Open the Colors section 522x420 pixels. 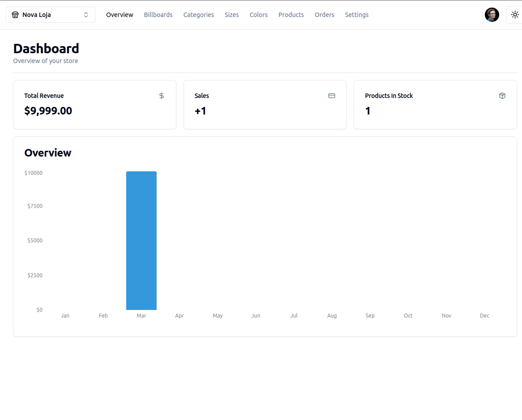click(258, 15)
